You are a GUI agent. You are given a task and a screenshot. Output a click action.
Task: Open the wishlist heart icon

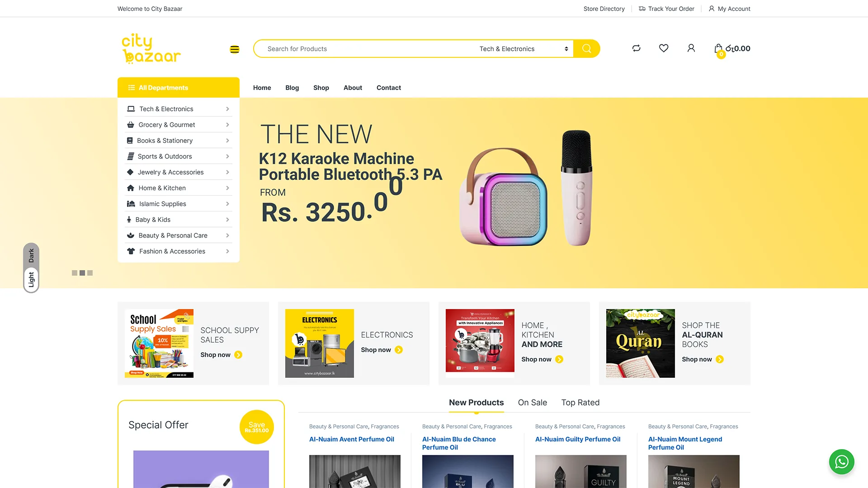coord(663,48)
